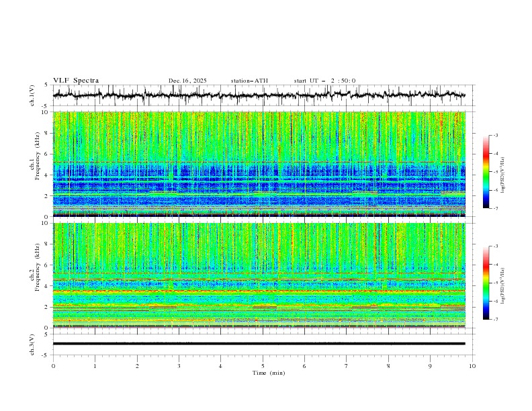Click the 'Time (min)' axis title
This screenshot has height=411, width=532.
(x=269, y=373)
